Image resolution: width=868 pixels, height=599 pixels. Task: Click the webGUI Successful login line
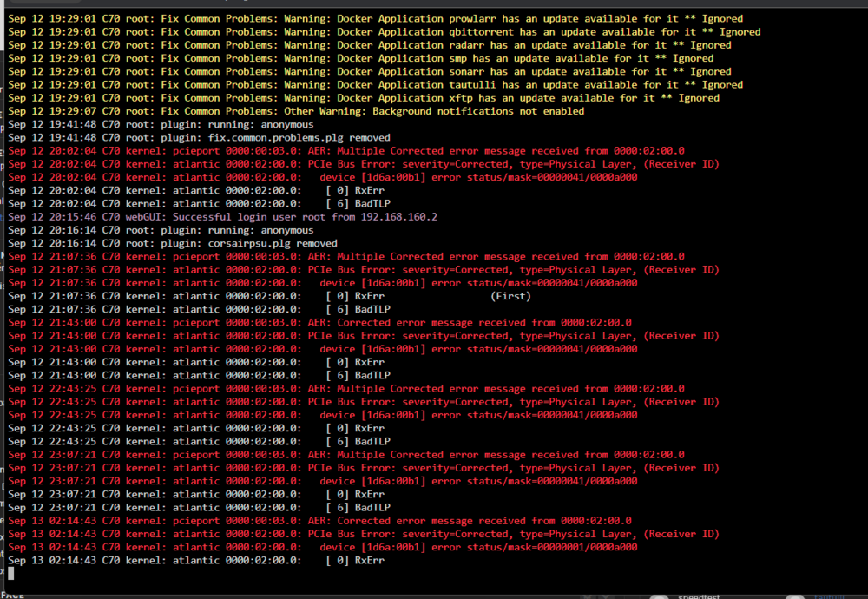point(222,217)
